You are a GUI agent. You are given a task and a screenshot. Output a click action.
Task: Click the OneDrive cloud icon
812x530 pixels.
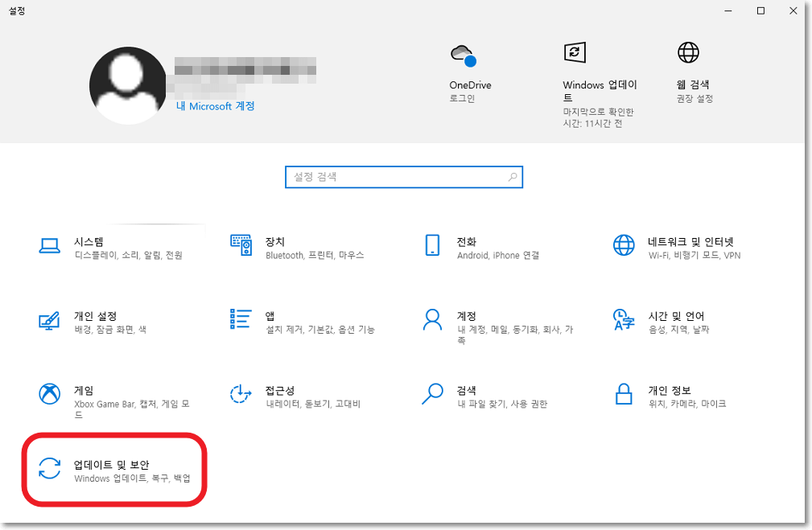pos(463,56)
